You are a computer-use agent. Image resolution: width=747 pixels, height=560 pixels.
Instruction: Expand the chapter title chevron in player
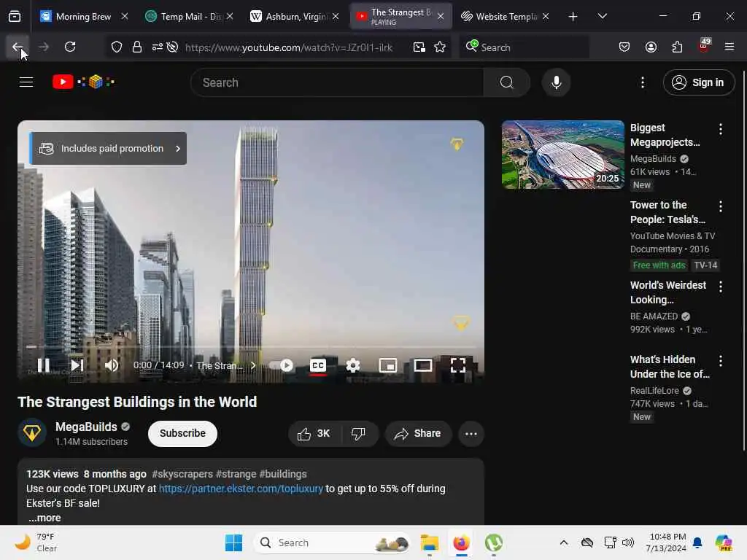253,365
